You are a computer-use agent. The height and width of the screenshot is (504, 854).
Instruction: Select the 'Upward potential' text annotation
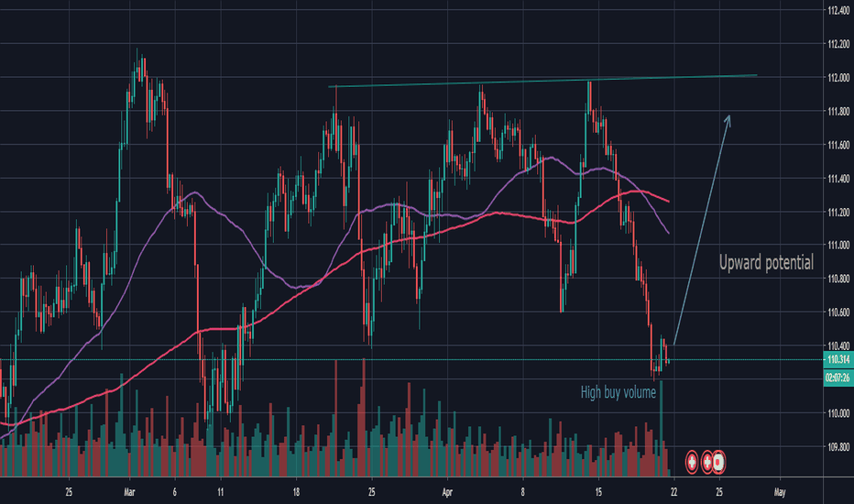(x=766, y=263)
